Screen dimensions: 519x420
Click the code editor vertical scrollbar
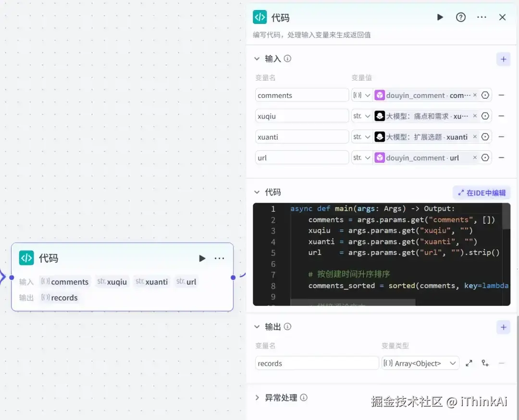point(506,216)
